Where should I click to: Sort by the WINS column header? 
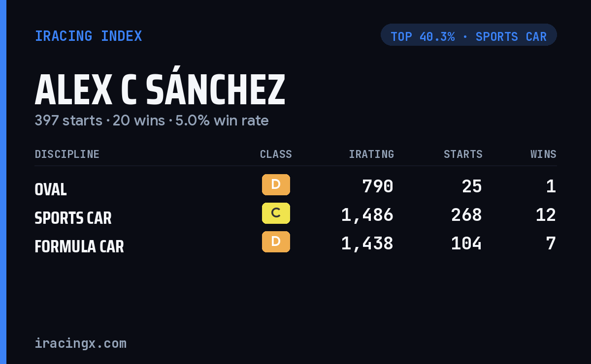[x=543, y=154]
